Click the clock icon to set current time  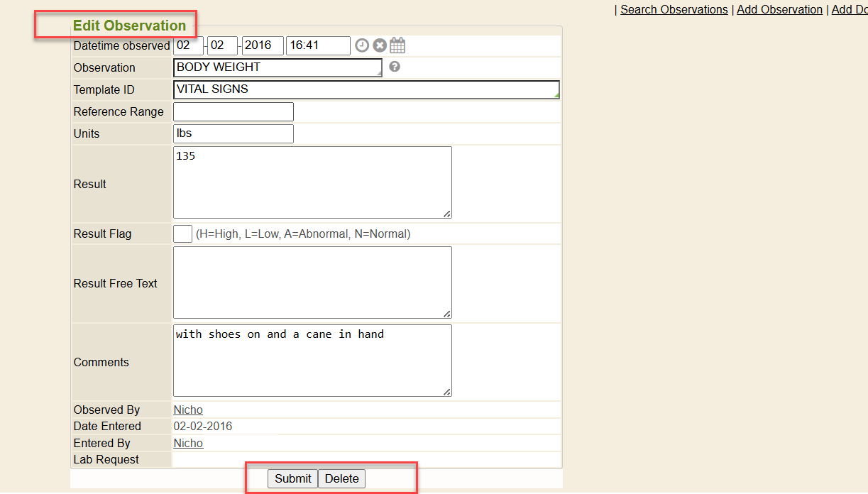point(362,45)
